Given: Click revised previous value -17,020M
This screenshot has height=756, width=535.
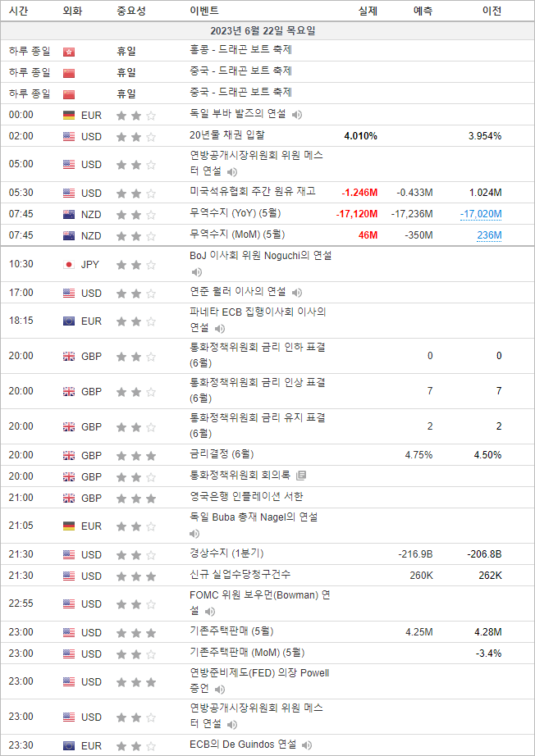Looking at the screenshot, I should click(x=480, y=214).
